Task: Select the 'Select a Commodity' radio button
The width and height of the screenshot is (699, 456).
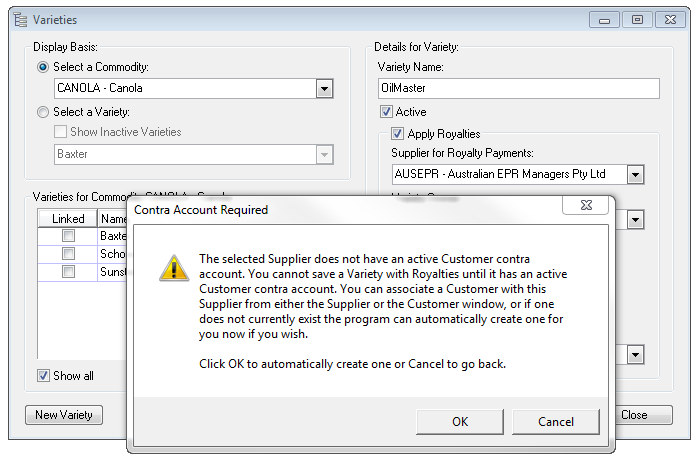Action: [x=43, y=67]
